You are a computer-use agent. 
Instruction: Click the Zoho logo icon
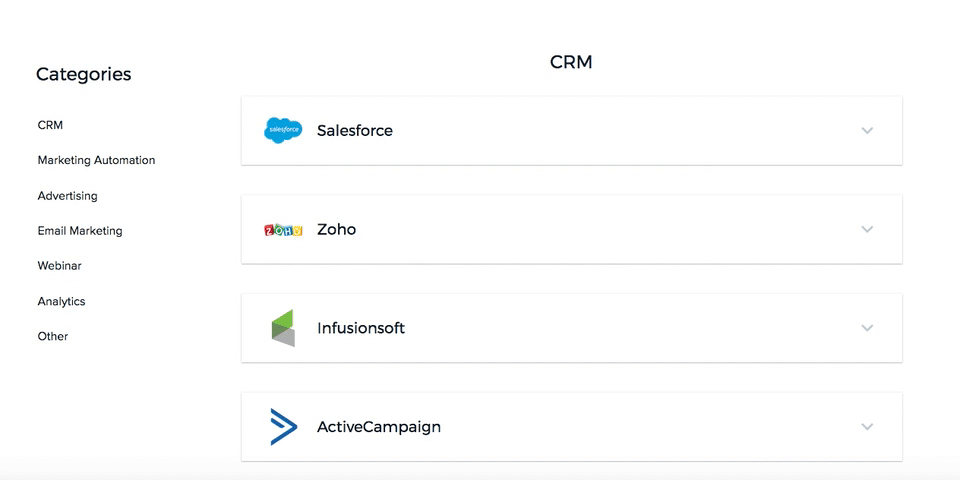283,230
